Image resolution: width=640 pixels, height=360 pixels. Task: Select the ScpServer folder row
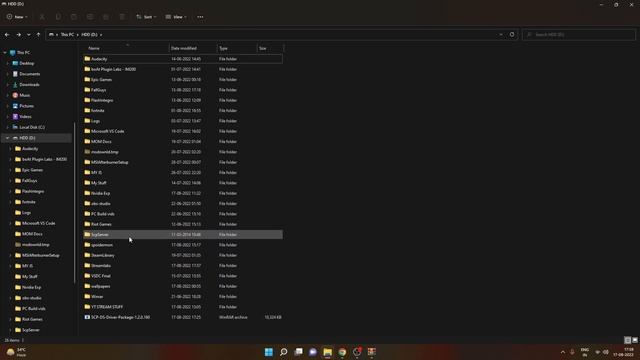coord(183,234)
